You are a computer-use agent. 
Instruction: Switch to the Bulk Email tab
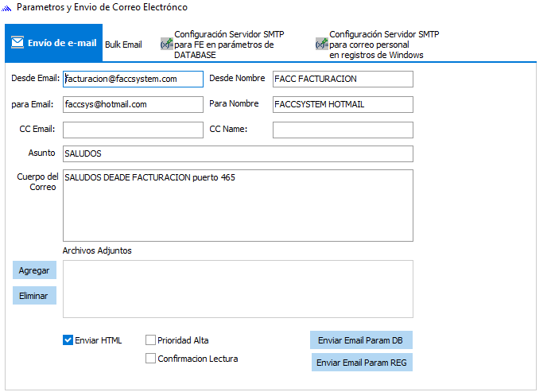pos(123,45)
